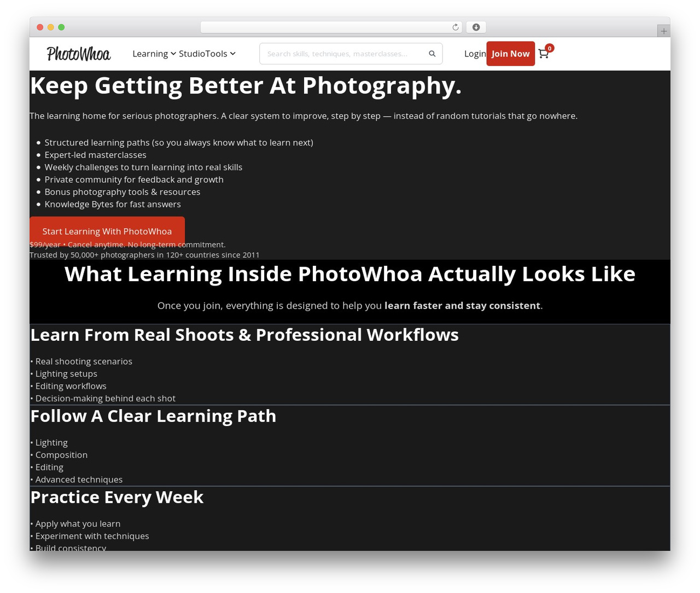Click 'Follow A Clear Learning Path' heading
Viewport: 700px width, 593px height.
(153, 416)
